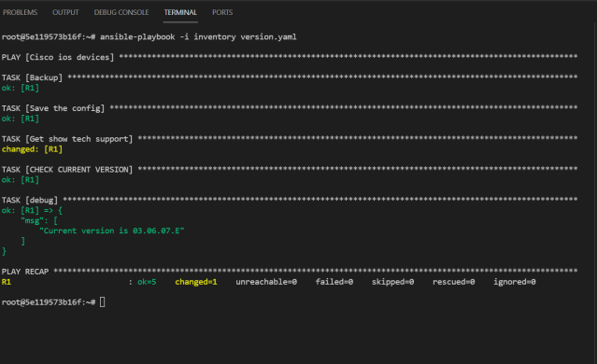
Task: Click the yellow changed: [R1] result
Action: [32, 149]
